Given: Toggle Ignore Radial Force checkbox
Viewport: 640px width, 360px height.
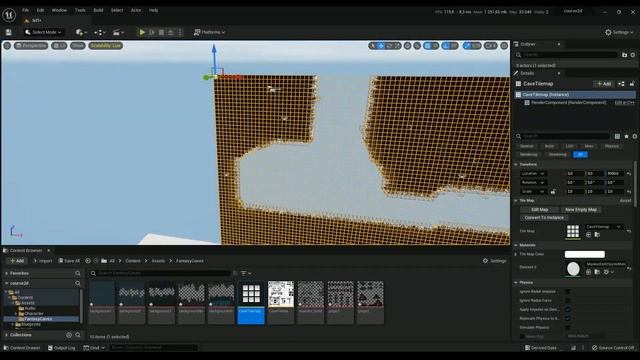Looking at the screenshot, I should click(x=568, y=300).
